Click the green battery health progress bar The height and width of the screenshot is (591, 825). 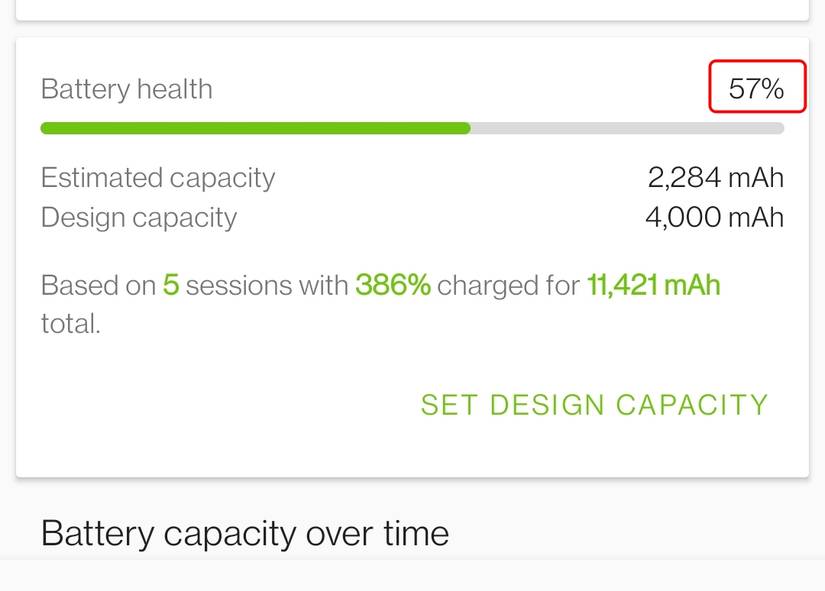pos(250,127)
